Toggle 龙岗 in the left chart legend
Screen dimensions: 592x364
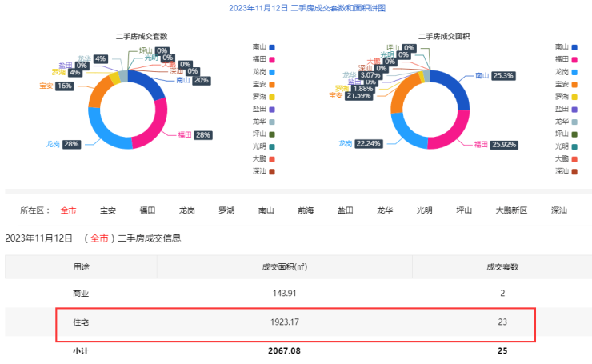[263, 72]
